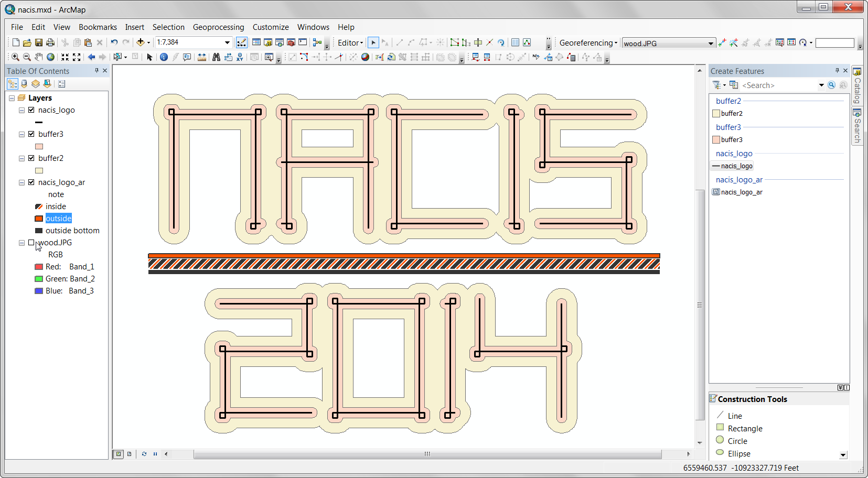This screenshot has height=478, width=868.
Task: Uncheck buffer2 layer visibility
Action: click(31, 158)
